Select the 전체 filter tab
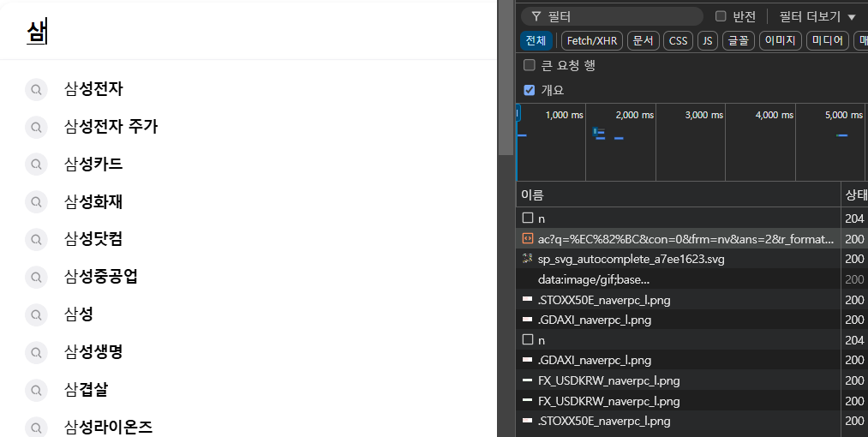 (x=536, y=40)
